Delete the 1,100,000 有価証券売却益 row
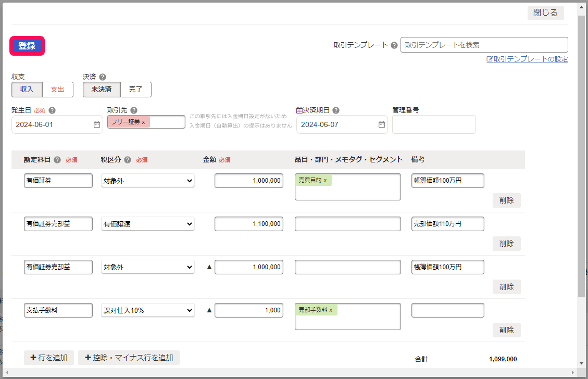Viewport: 588px width, 379px height. click(x=507, y=244)
